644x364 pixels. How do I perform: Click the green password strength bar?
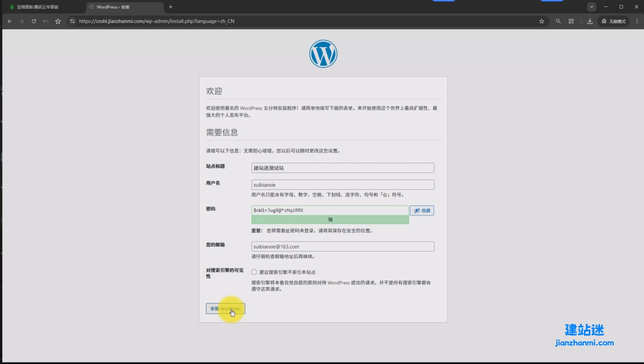[330, 220]
